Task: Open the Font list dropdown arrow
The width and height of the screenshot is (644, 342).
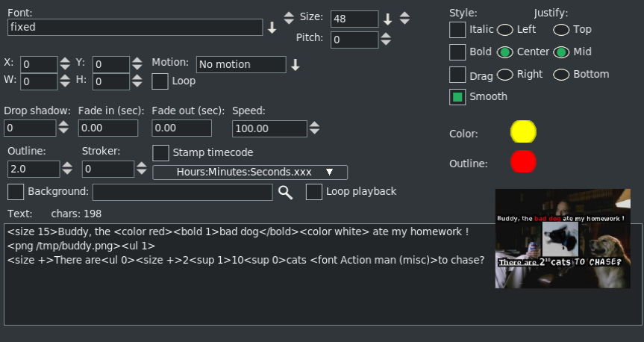Action: pos(272,28)
